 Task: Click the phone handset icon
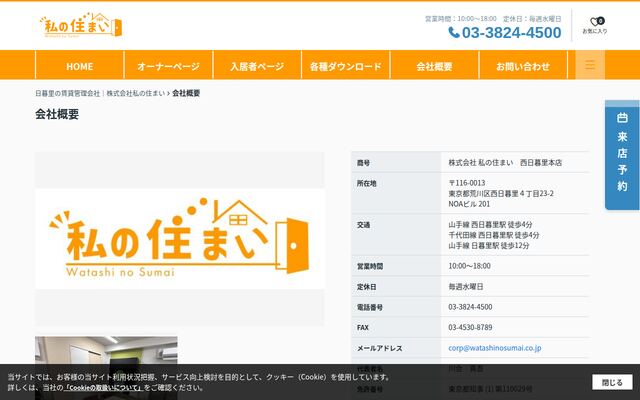454,32
